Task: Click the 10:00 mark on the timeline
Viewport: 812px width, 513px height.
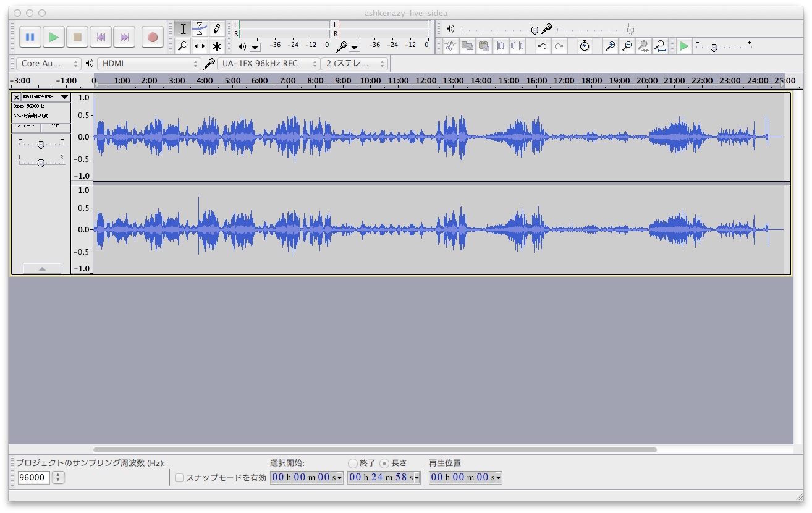Action: 370,81
